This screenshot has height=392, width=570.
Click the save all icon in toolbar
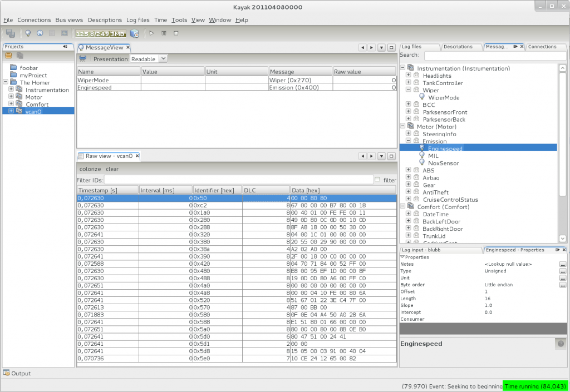pyautogui.click(x=11, y=33)
